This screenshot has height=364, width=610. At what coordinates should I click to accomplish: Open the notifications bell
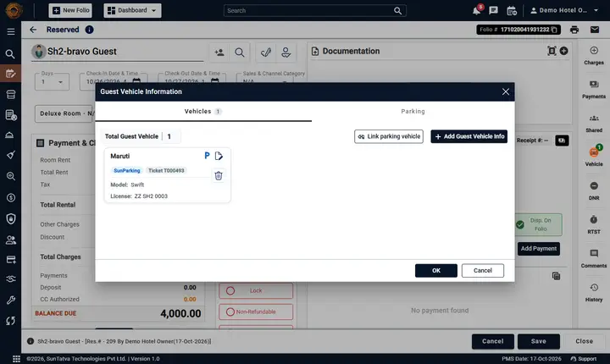click(476, 10)
